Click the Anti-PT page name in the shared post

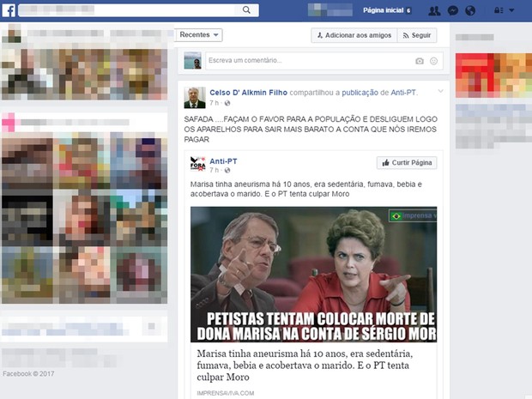pyautogui.click(x=223, y=160)
